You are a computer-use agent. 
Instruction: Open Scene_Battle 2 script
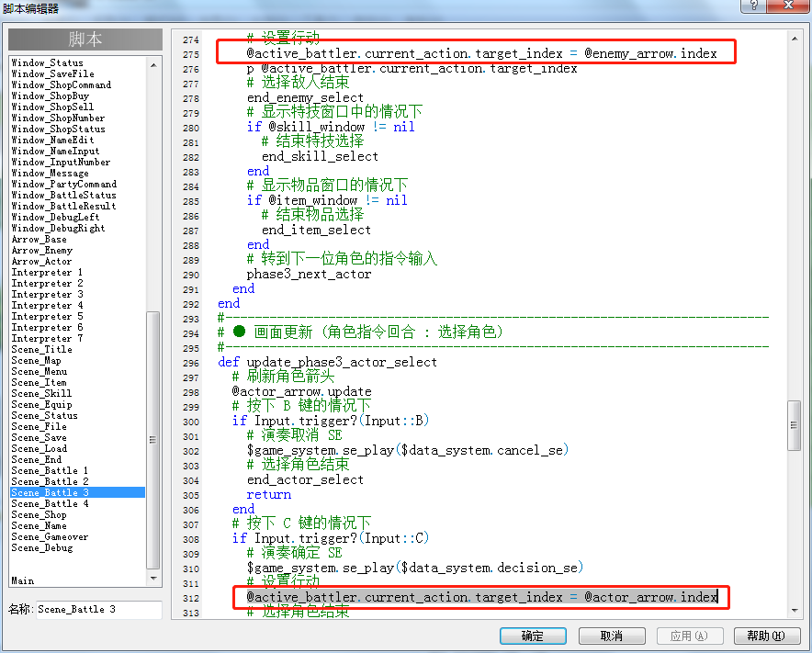51,481
